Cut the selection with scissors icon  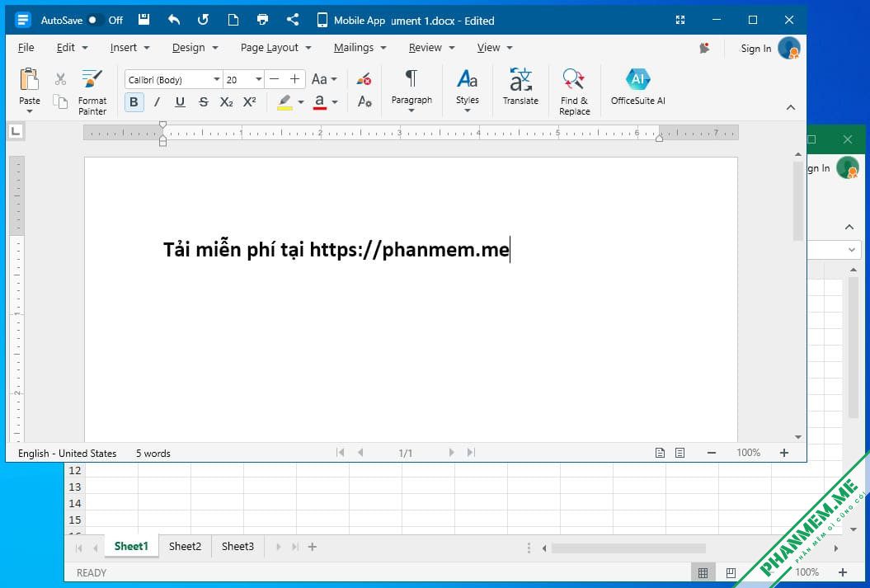pyautogui.click(x=60, y=79)
